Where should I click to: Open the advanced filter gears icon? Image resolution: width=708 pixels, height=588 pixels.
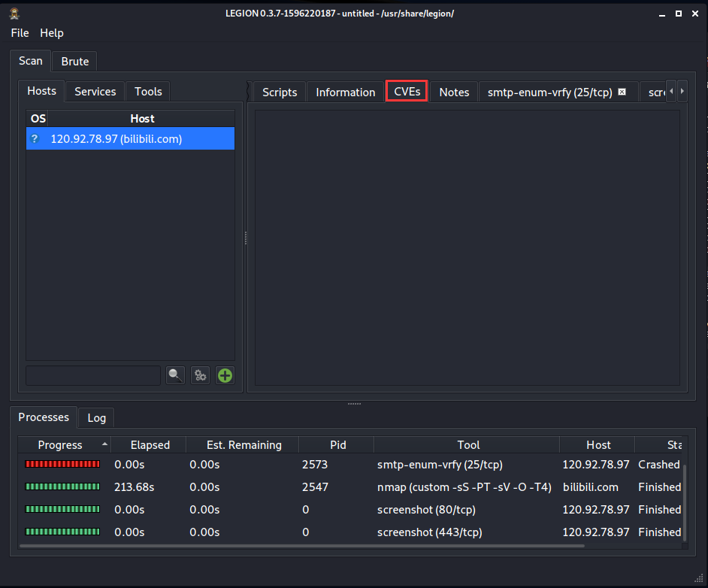[x=200, y=375]
